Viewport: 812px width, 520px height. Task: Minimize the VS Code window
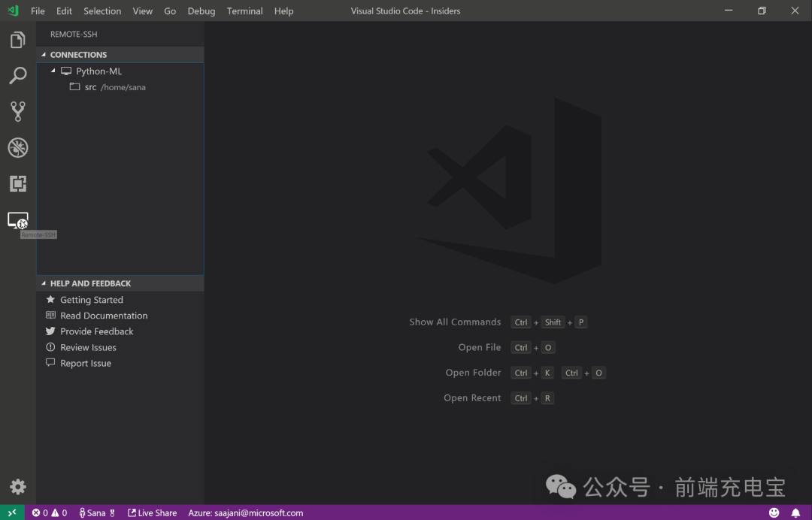point(729,11)
